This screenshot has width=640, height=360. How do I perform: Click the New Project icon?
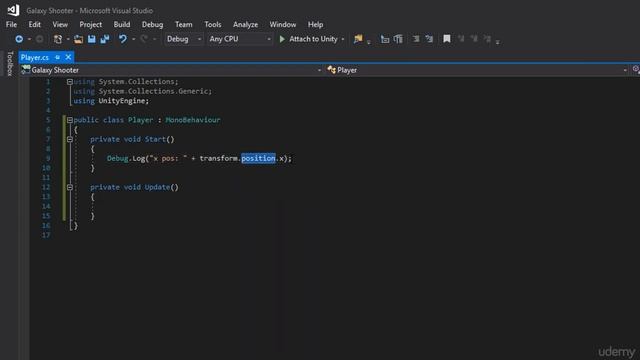coord(58,39)
